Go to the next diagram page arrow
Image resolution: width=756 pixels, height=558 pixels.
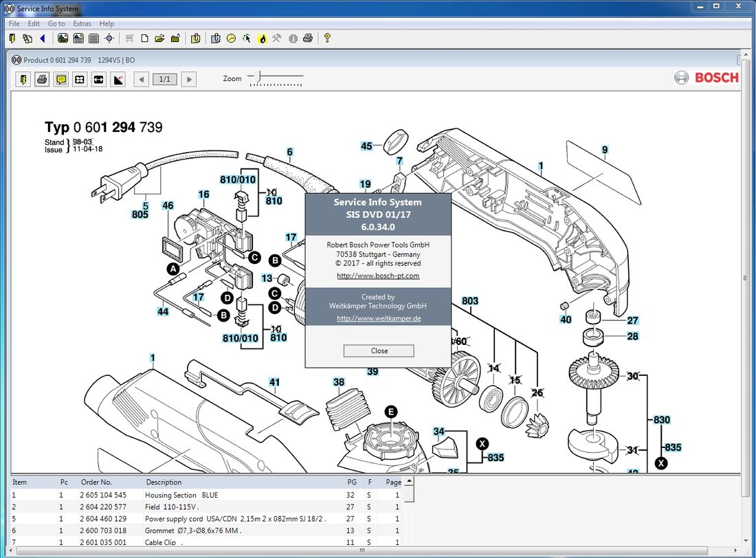(188, 80)
